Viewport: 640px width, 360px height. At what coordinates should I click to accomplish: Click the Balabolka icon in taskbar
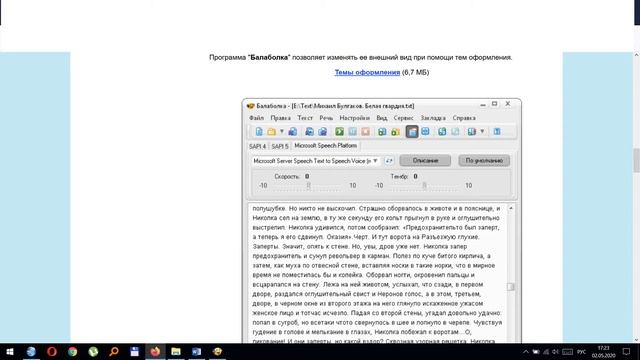pyautogui.click(x=218, y=351)
